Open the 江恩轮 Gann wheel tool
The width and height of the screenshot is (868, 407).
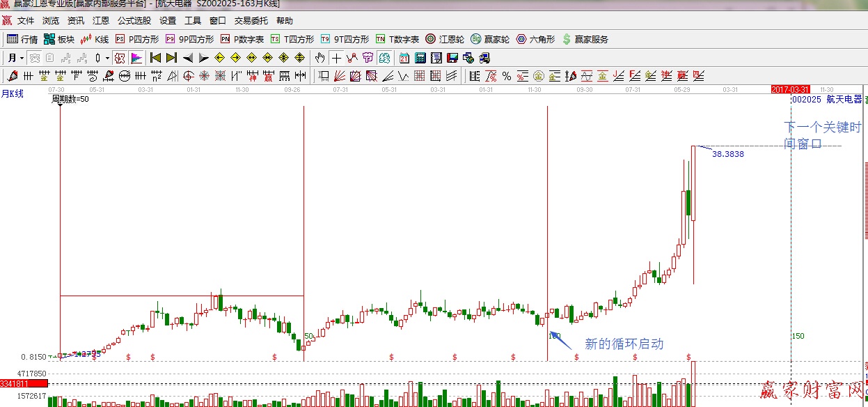point(444,40)
